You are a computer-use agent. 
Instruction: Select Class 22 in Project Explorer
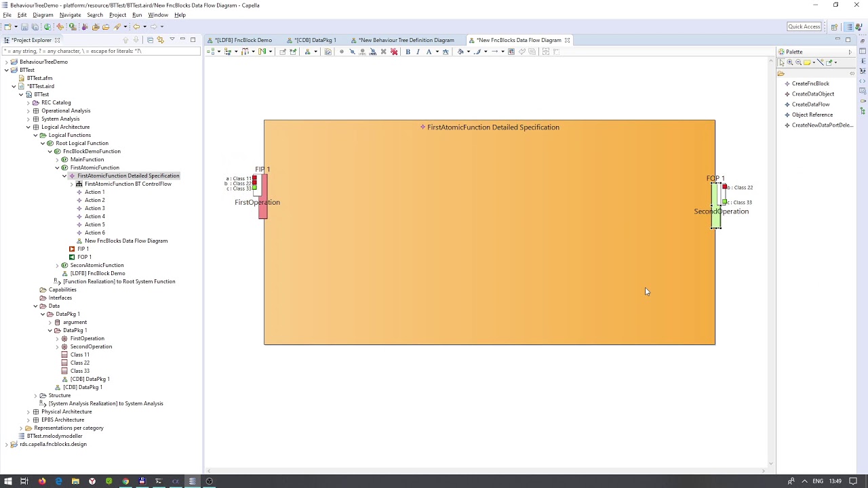[75, 363]
